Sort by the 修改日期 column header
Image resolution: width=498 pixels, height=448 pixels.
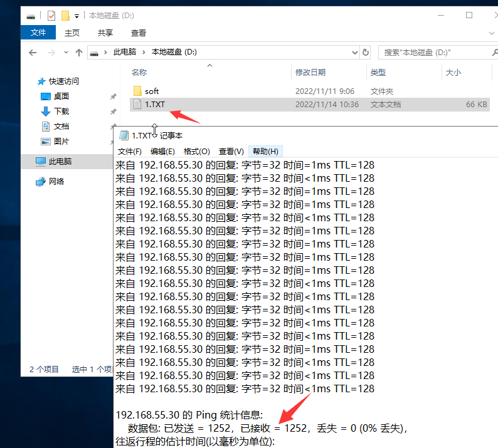310,72
